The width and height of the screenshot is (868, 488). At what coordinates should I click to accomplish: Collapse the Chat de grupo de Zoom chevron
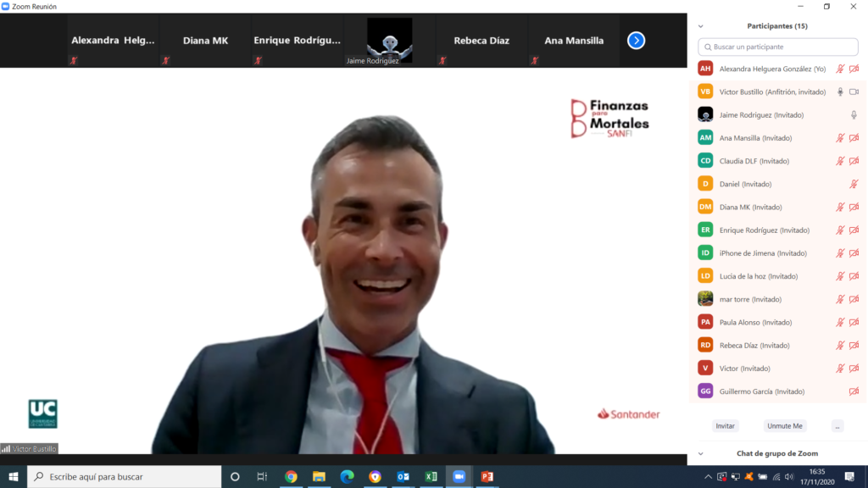(700, 454)
